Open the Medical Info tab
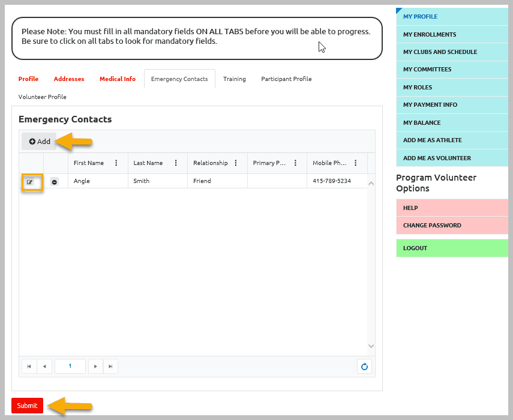This screenshot has height=420, width=513. [x=118, y=79]
